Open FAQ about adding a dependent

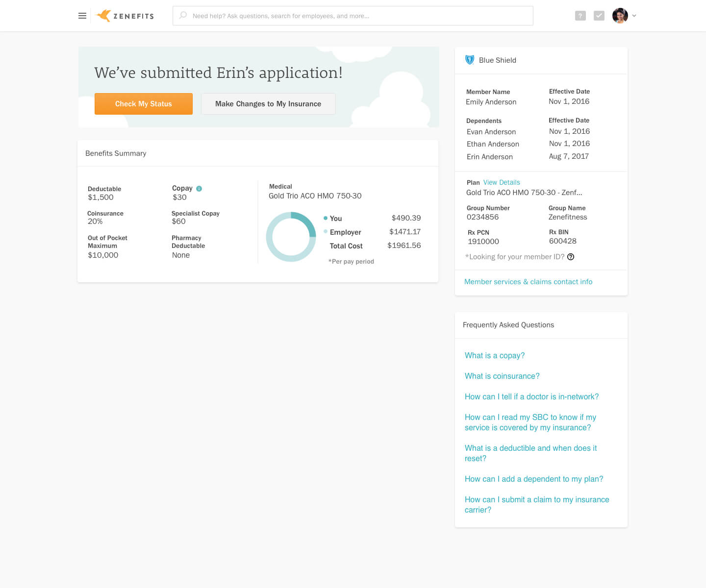click(534, 479)
